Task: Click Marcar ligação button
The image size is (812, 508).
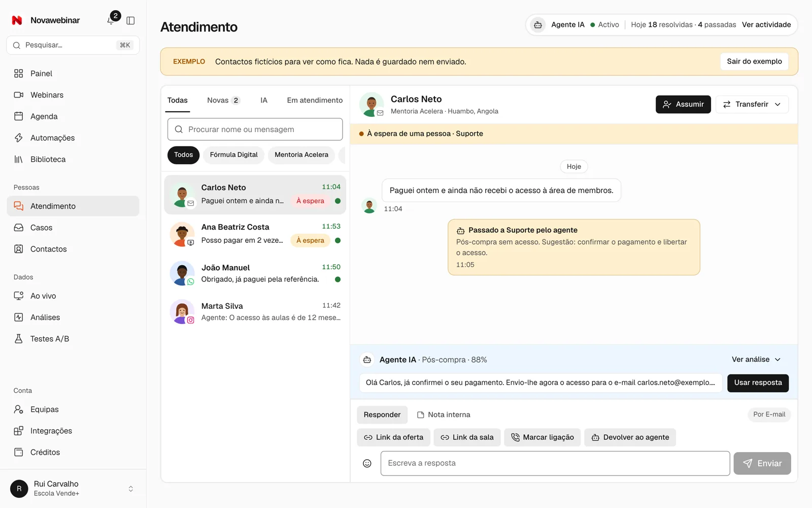Action: pos(543,437)
